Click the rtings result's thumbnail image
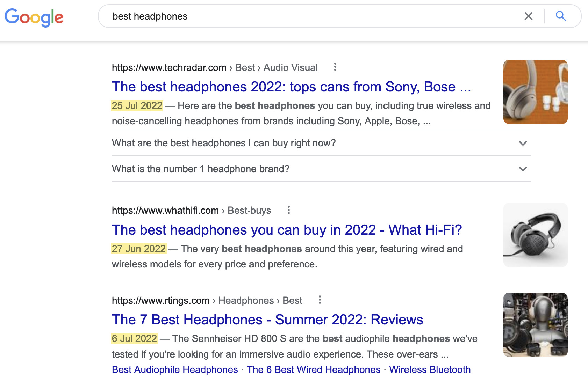 pos(535,325)
